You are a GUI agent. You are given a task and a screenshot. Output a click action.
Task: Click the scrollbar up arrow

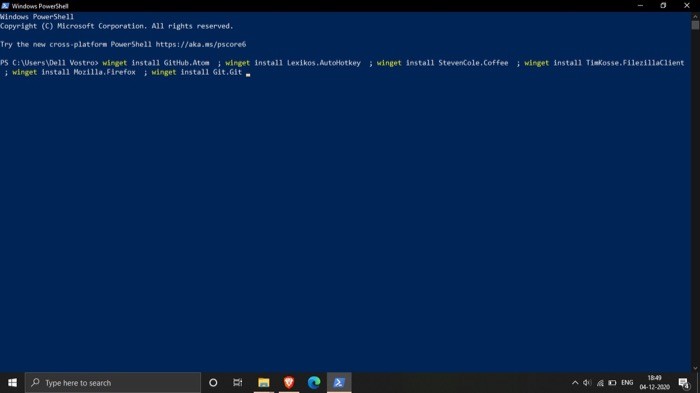click(696, 16)
